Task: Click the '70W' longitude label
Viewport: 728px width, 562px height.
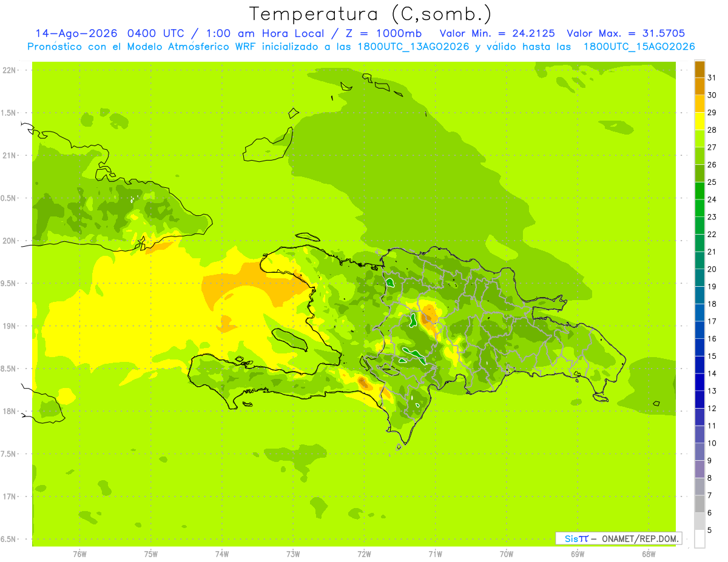Action: coord(506,554)
